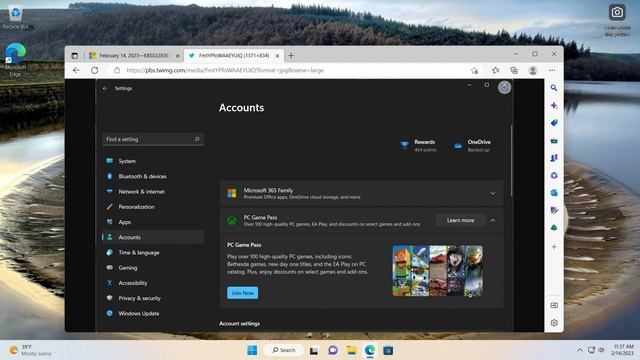Open weather widget on taskbar
The height and width of the screenshot is (360, 640).
31,350
